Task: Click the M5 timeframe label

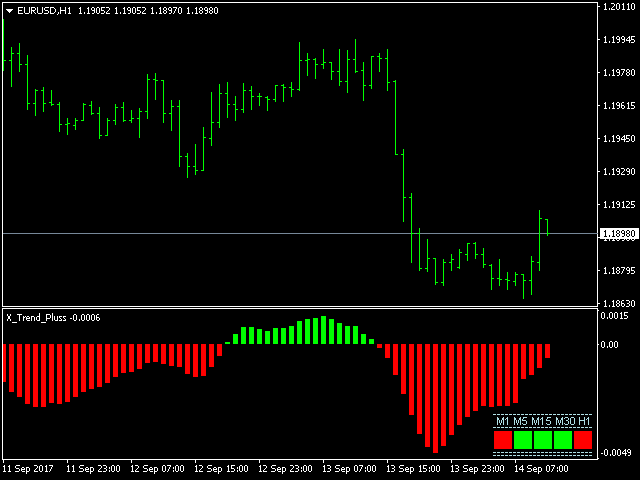Action: [520, 421]
